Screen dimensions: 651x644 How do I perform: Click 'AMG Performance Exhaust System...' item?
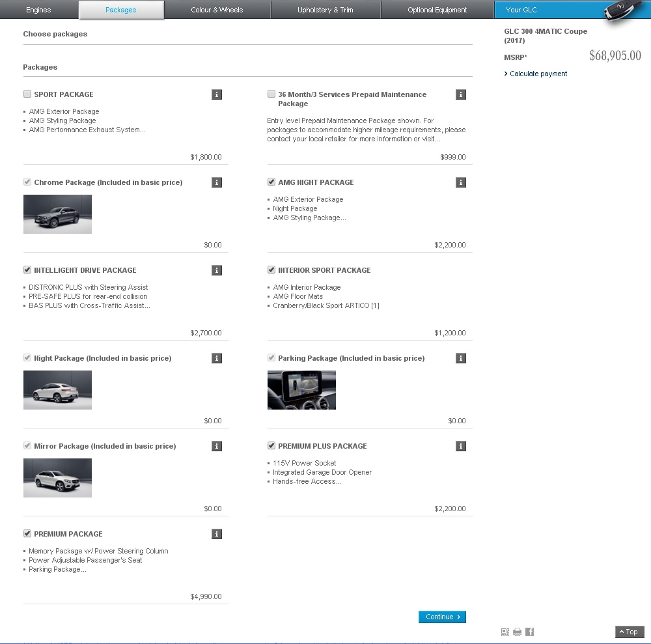pos(87,130)
